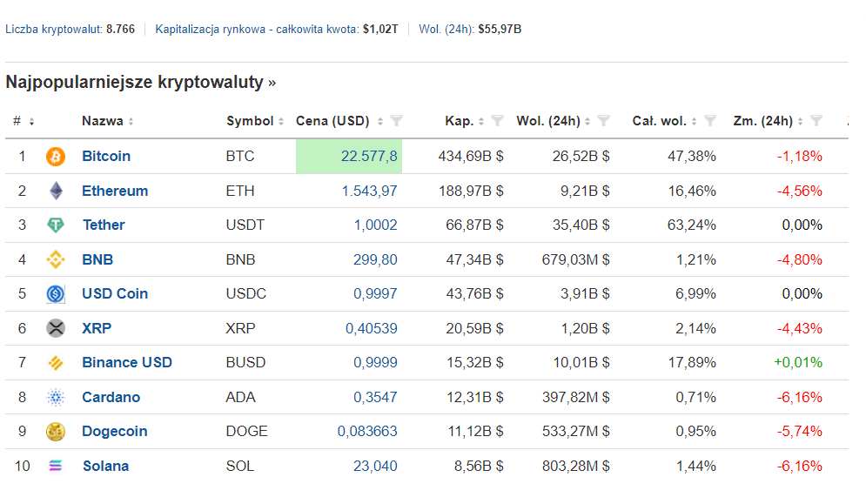The image size is (866, 504).
Task: Open filter funnel for Kap. column
Action: 497,121
